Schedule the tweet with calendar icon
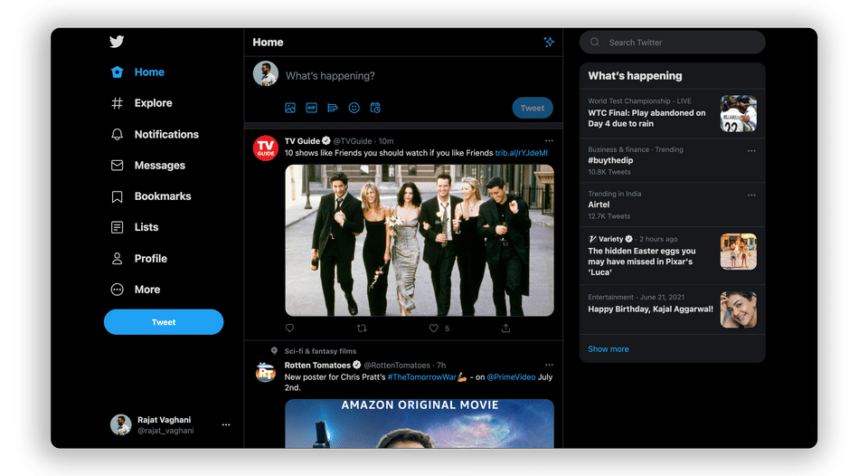This screenshot has height=476, width=868. pyautogui.click(x=375, y=108)
